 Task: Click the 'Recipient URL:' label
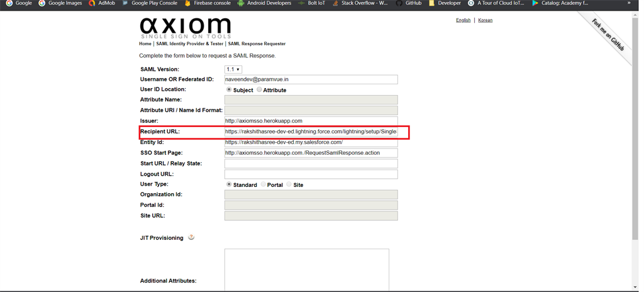160,132
